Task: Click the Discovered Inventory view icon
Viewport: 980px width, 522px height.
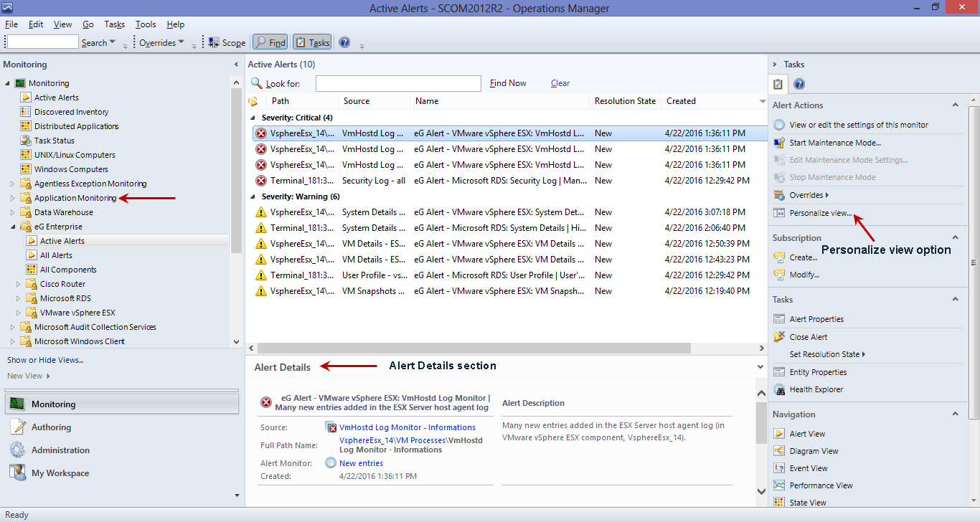Action: coord(26,112)
